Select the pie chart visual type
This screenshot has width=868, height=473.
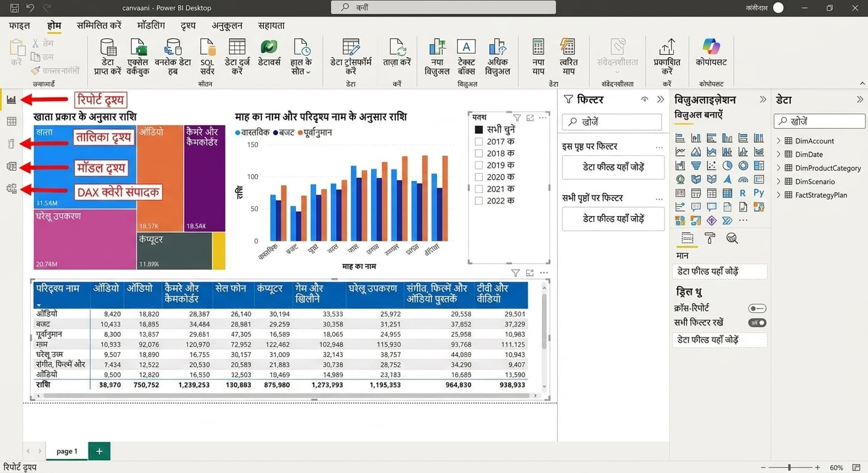point(727,165)
